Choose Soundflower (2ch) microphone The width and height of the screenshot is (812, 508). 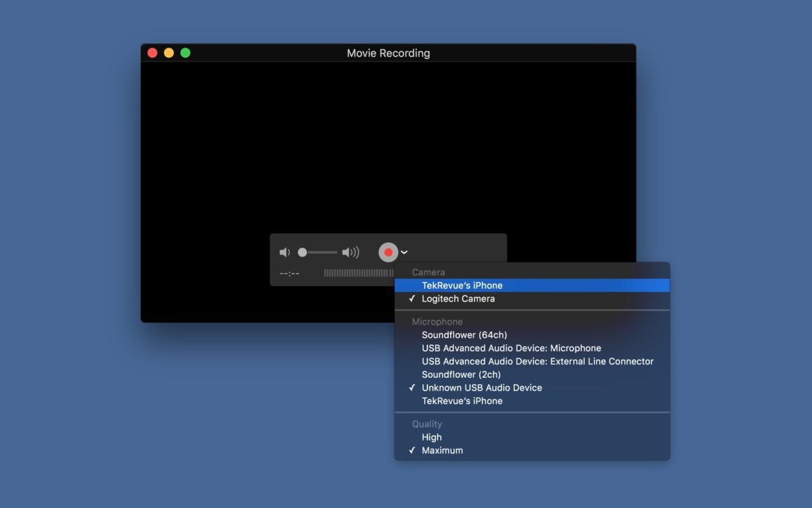[x=532, y=375]
